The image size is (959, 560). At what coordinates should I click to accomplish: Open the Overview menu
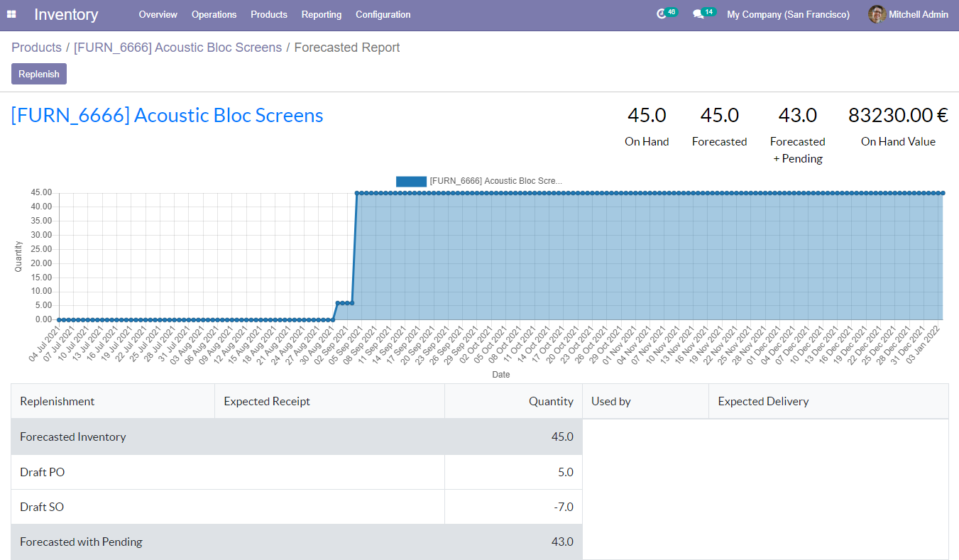pyautogui.click(x=158, y=14)
